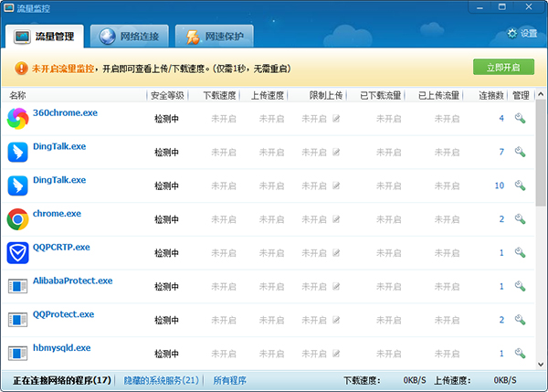
Task: Sort by 上传速度 column header
Action: tap(268, 95)
